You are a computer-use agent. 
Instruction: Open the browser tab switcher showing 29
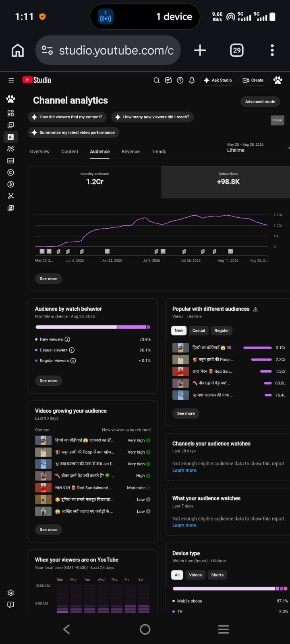[237, 50]
